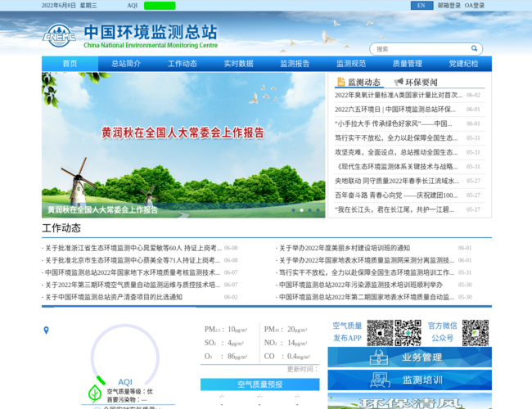Open the 质量管理 navigation item

click(x=408, y=64)
